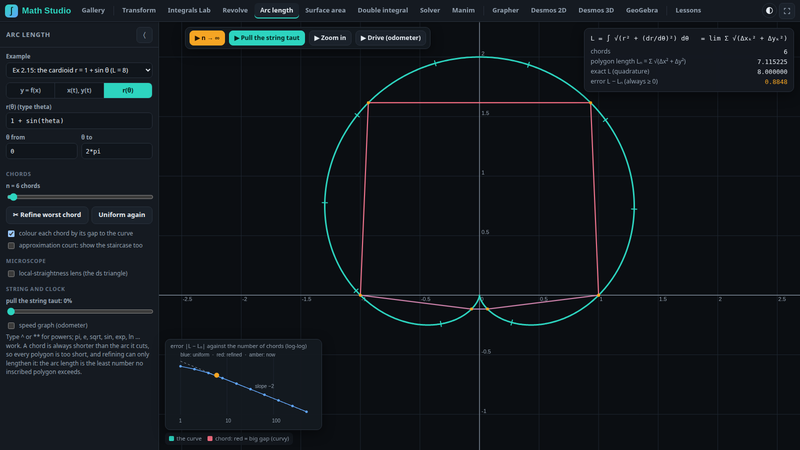Collapse the Arc Length side panel
Image resolution: width=800 pixels, height=450 pixels.
pos(144,35)
